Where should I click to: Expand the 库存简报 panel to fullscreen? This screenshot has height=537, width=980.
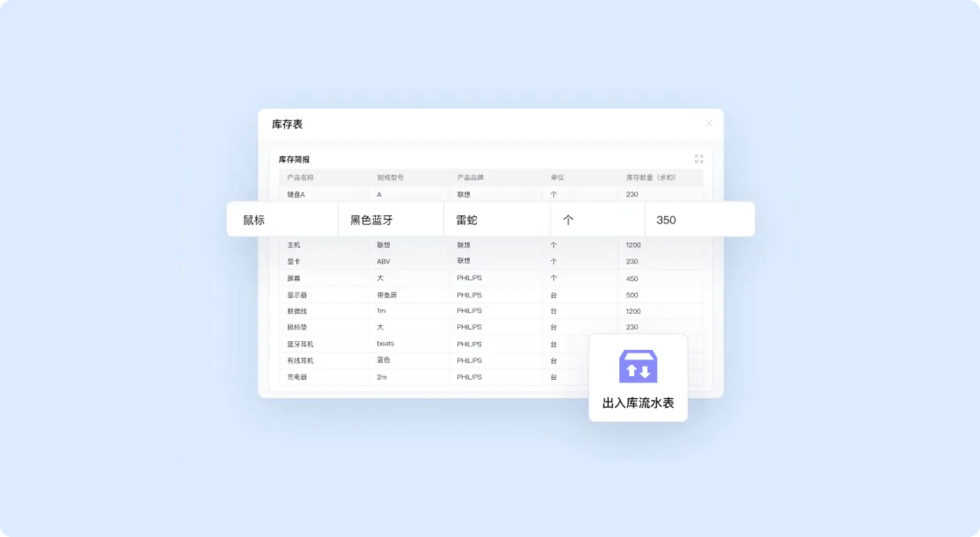(x=699, y=159)
